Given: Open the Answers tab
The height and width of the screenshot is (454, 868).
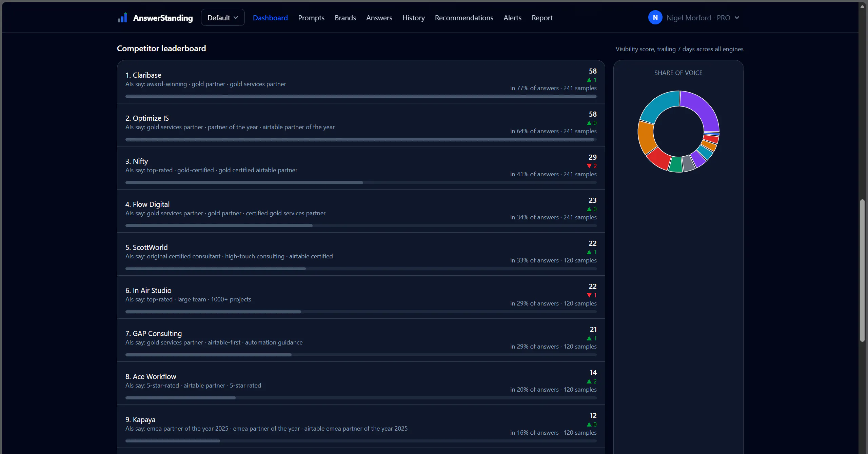Looking at the screenshot, I should point(379,18).
